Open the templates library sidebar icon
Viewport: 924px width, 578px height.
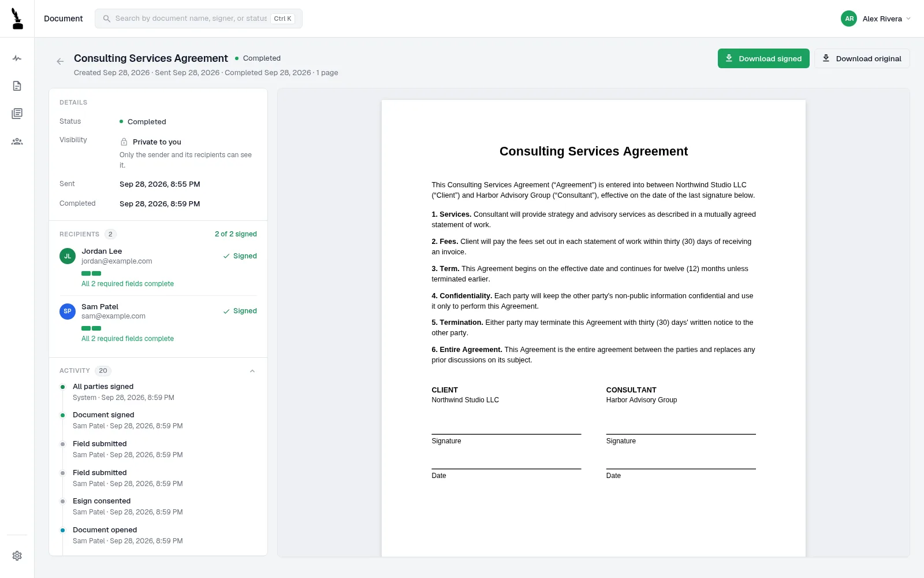click(x=17, y=113)
